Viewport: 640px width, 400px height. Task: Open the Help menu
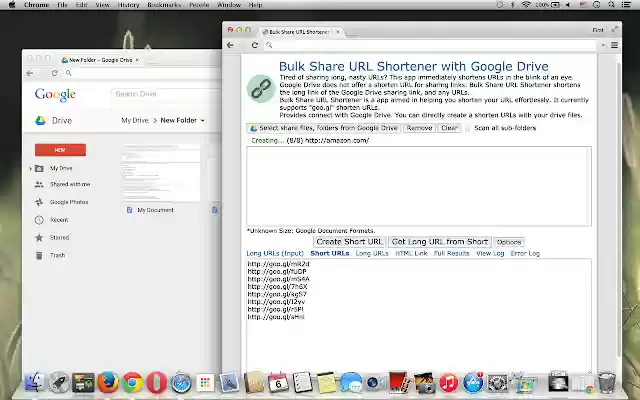256,5
